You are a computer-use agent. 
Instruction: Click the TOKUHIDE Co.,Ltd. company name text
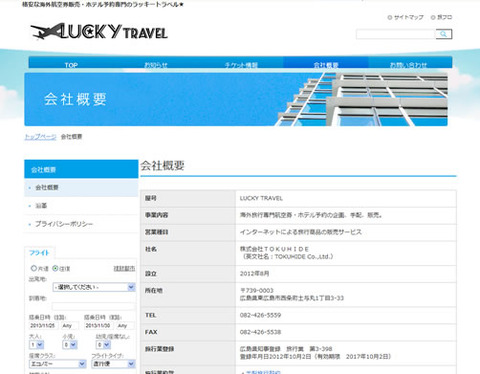[x=304, y=257]
